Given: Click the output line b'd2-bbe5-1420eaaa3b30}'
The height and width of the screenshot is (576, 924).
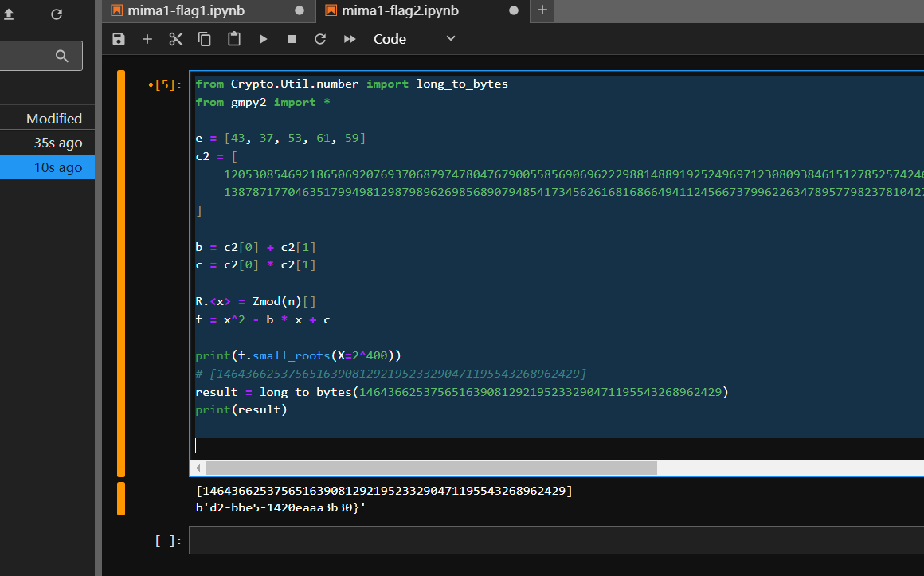Looking at the screenshot, I should [280, 507].
